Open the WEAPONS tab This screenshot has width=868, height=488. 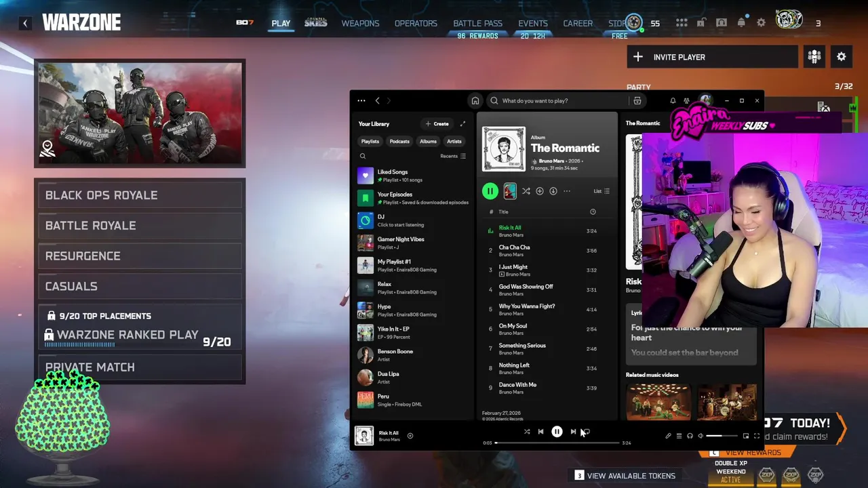[x=360, y=24]
